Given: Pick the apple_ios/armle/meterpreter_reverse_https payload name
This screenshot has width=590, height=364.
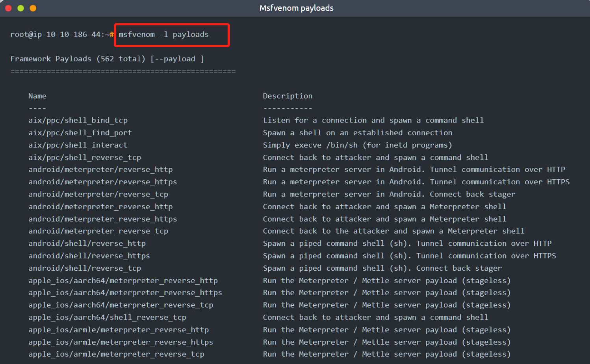Looking at the screenshot, I should (x=121, y=342).
